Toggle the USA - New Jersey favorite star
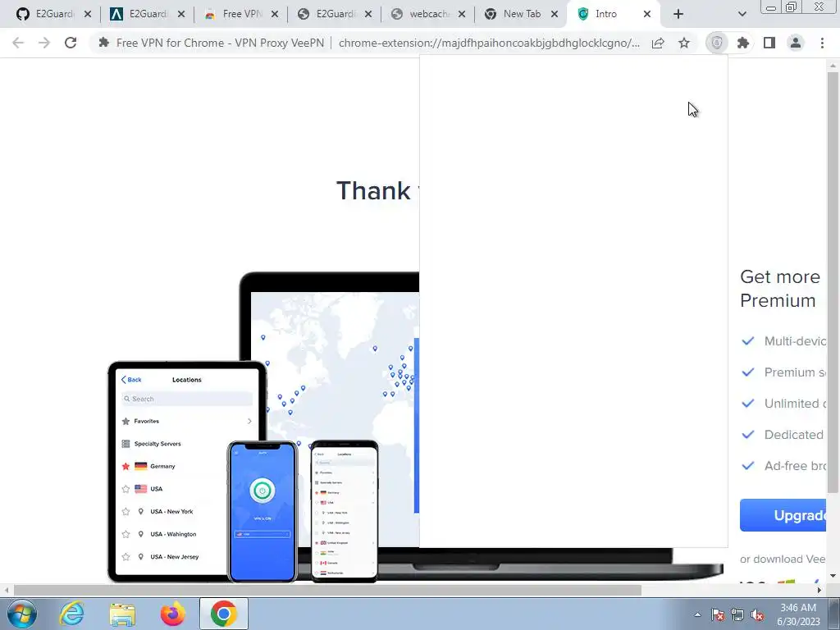The height and width of the screenshot is (630, 840). tap(126, 557)
